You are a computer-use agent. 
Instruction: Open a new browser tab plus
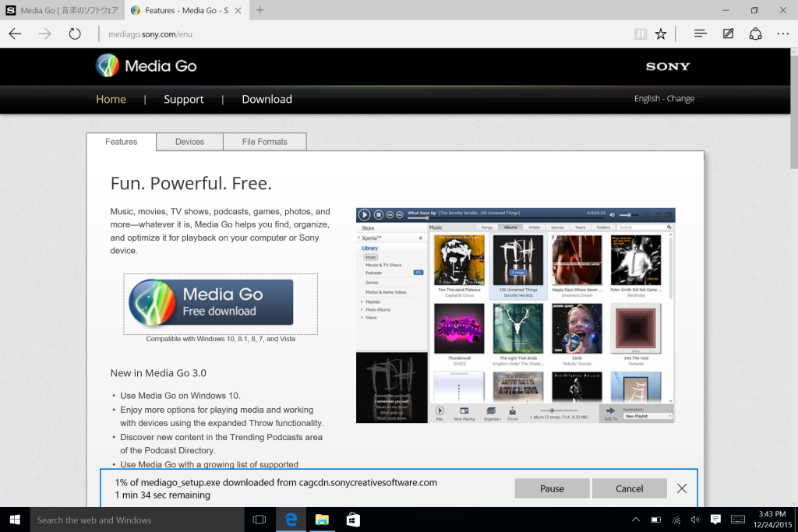[260, 10]
